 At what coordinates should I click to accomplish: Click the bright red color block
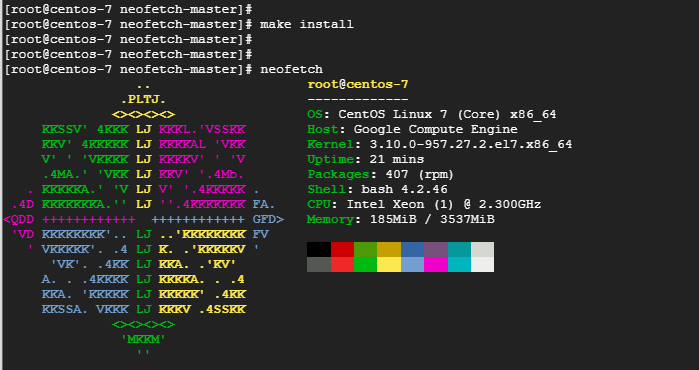[342, 264]
